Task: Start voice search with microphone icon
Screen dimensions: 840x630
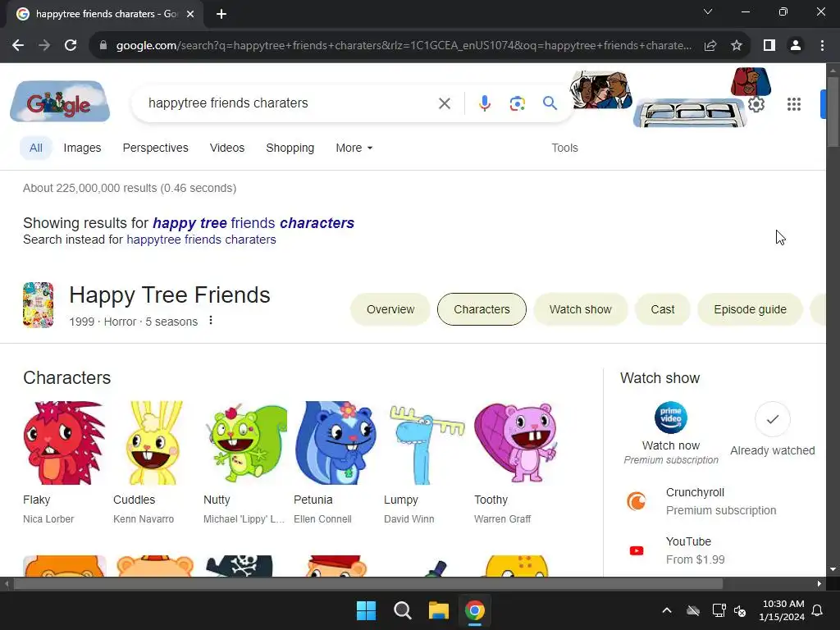Action: point(484,103)
